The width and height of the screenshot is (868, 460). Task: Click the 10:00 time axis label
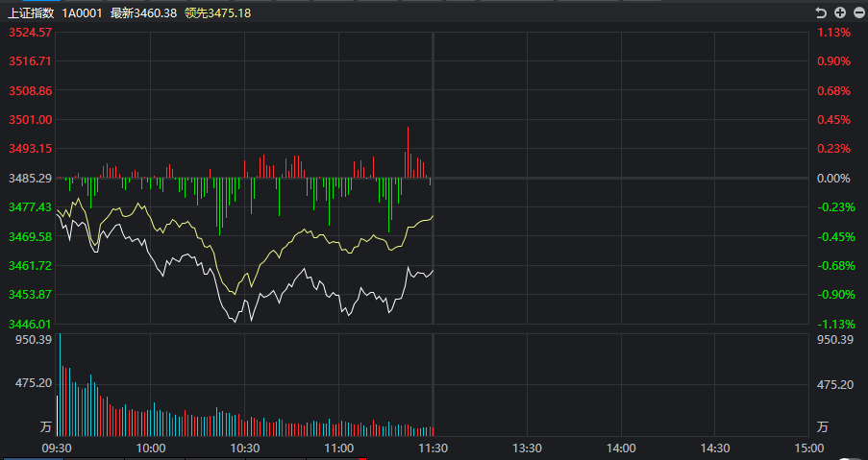[x=151, y=448]
